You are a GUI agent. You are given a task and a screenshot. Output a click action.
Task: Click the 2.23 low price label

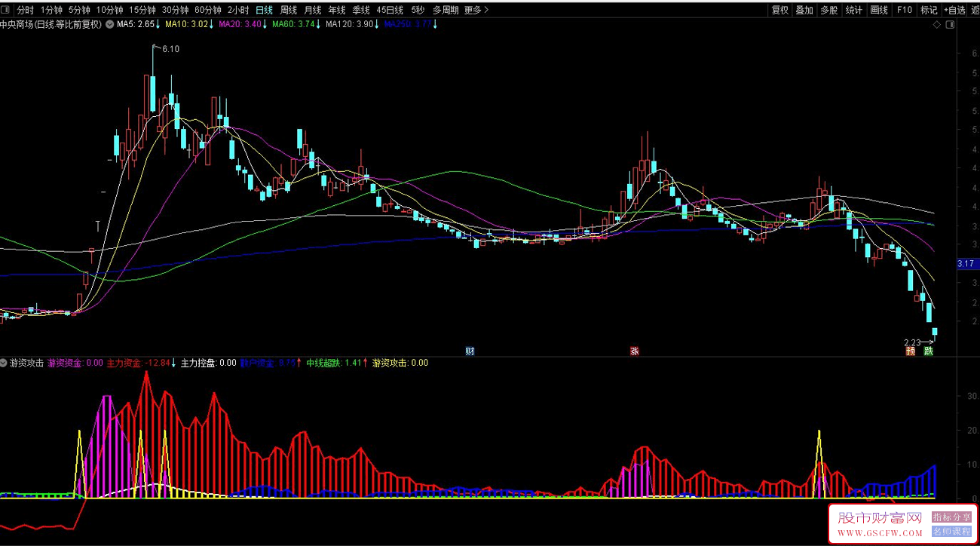click(x=912, y=342)
